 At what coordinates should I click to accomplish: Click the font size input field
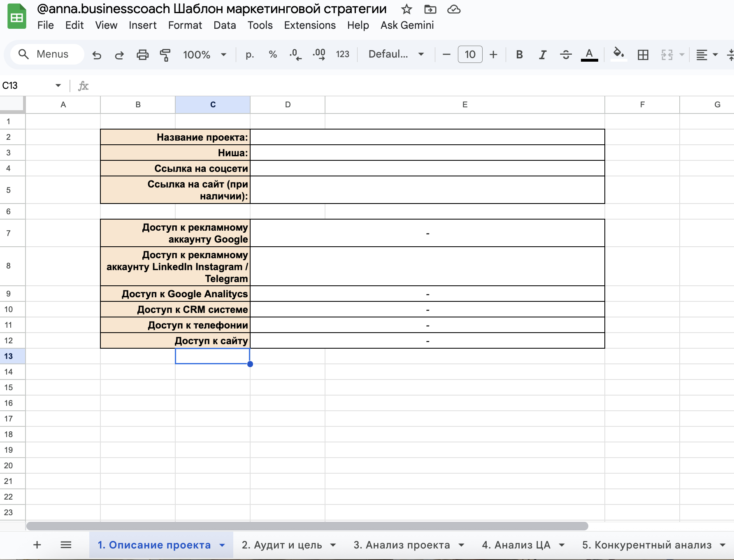click(470, 54)
